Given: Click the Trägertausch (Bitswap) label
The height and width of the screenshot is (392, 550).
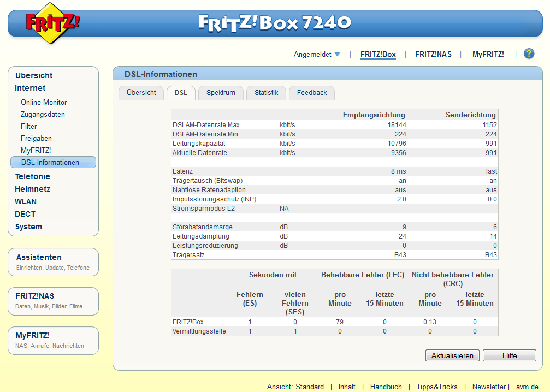Looking at the screenshot, I should [208, 181].
